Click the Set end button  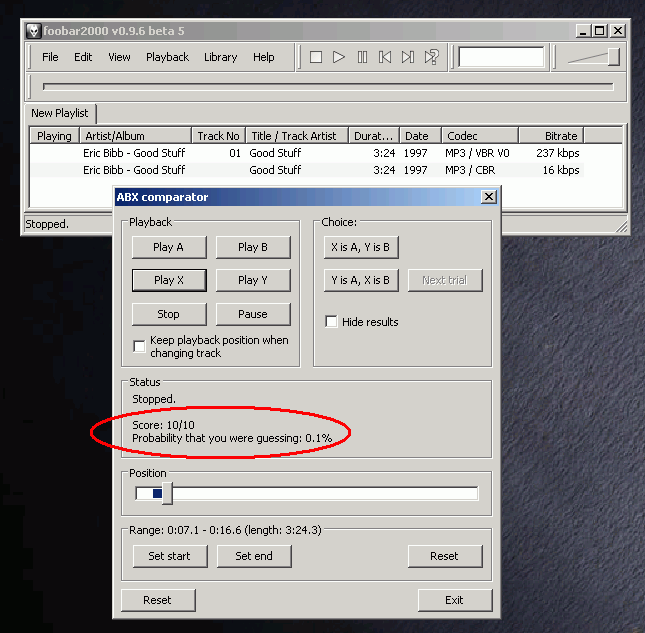(x=254, y=556)
